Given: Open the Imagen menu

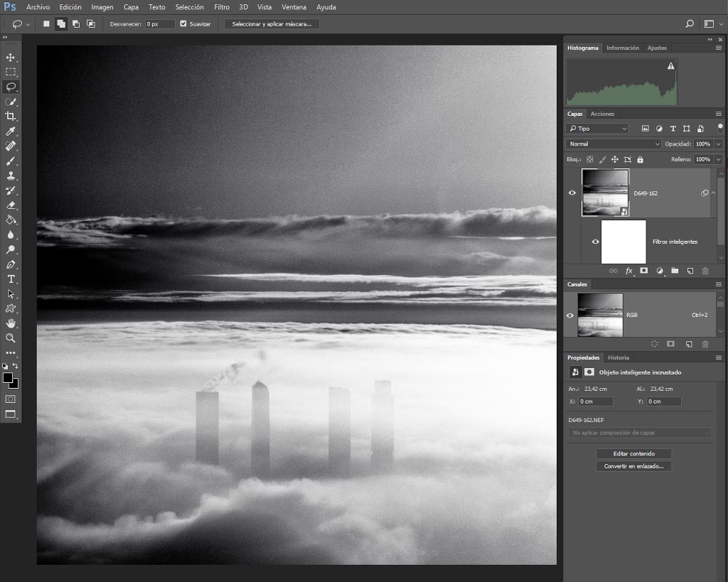Looking at the screenshot, I should point(102,7).
